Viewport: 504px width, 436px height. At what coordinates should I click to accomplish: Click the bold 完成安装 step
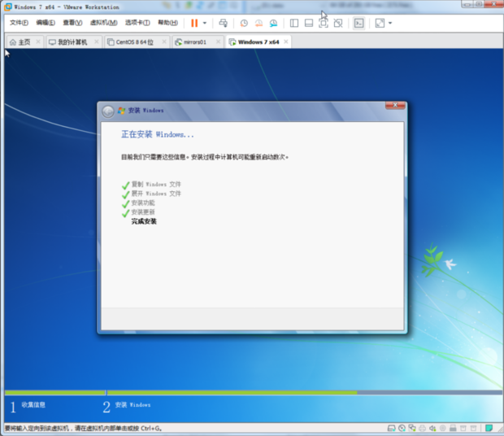point(144,221)
